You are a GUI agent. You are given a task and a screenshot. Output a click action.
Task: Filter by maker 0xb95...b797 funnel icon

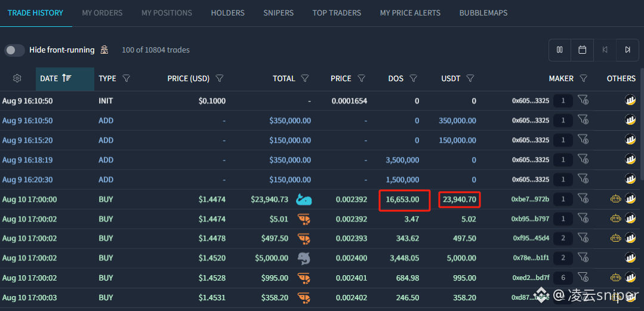[583, 218]
